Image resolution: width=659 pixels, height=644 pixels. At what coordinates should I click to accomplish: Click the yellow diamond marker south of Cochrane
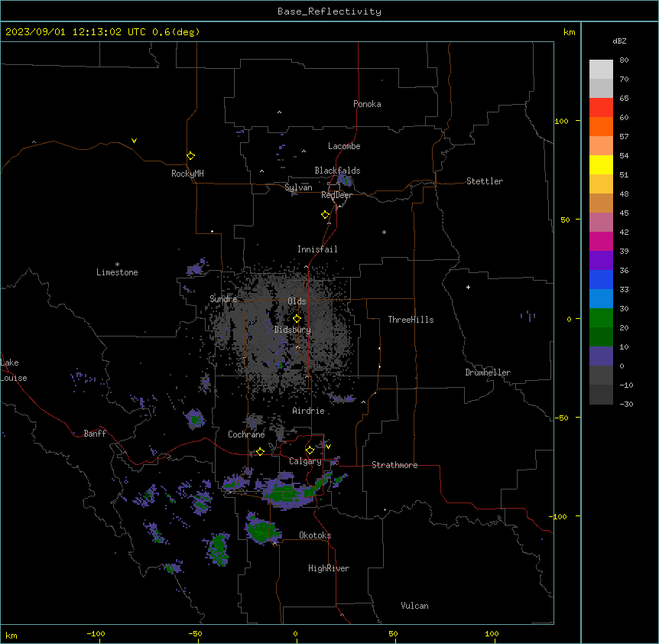click(260, 451)
